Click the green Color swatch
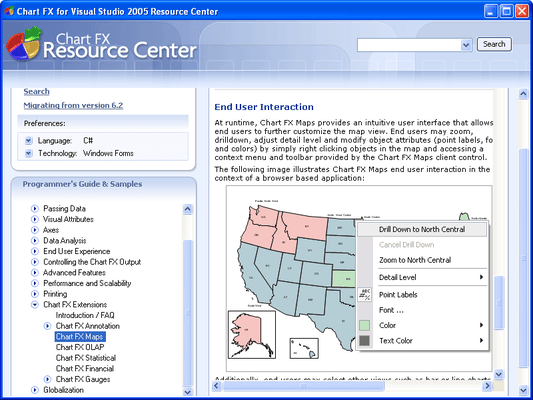Screen dimensions: 533x400 click(x=364, y=325)
